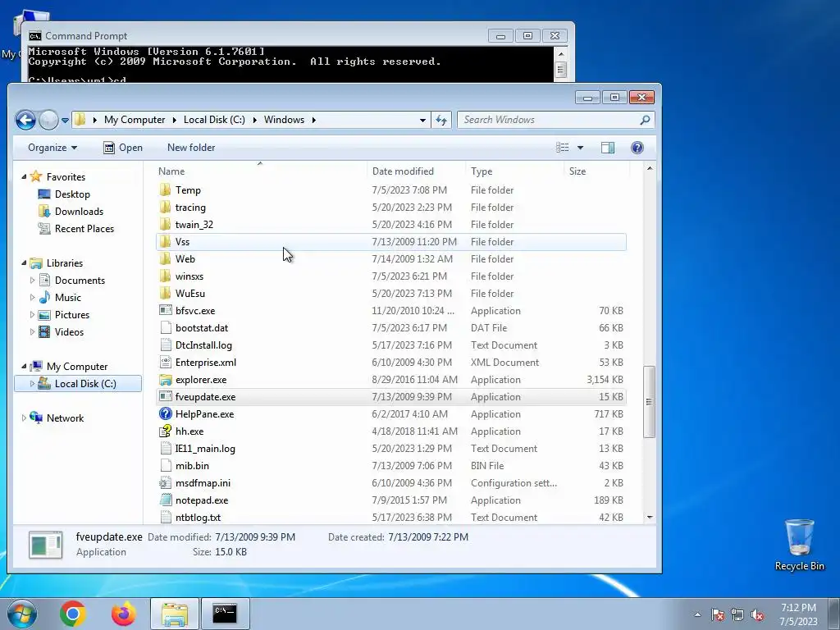Click the Change your view icon

coord(563,148)
